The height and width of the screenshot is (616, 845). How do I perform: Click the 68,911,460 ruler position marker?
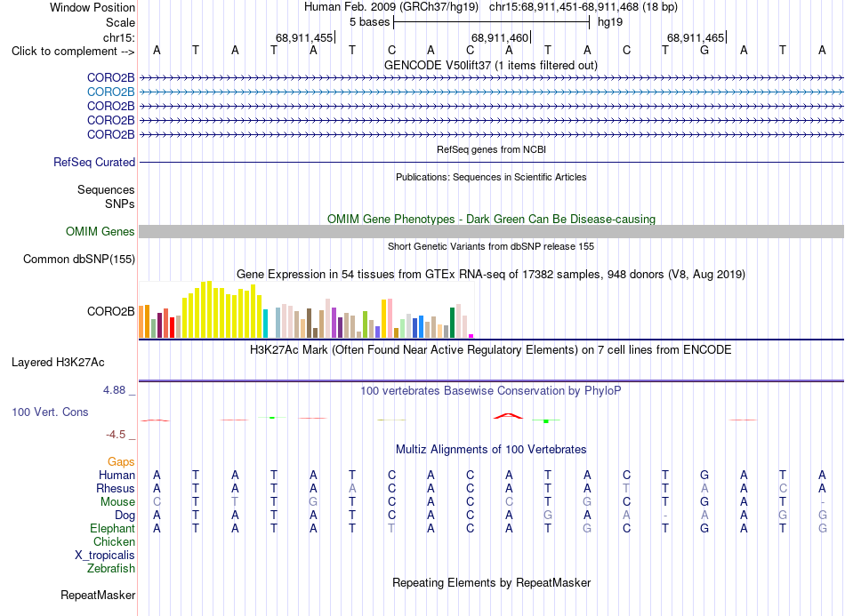(x=501, y=37)
